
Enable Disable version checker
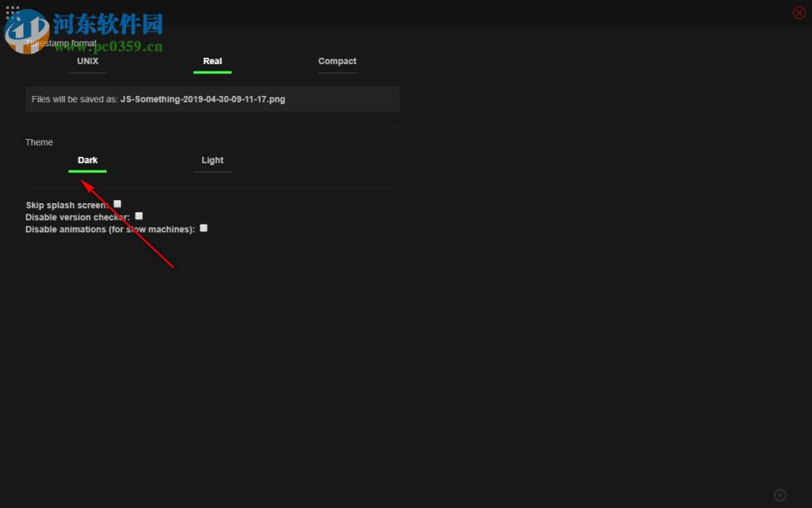pos(138,215)
